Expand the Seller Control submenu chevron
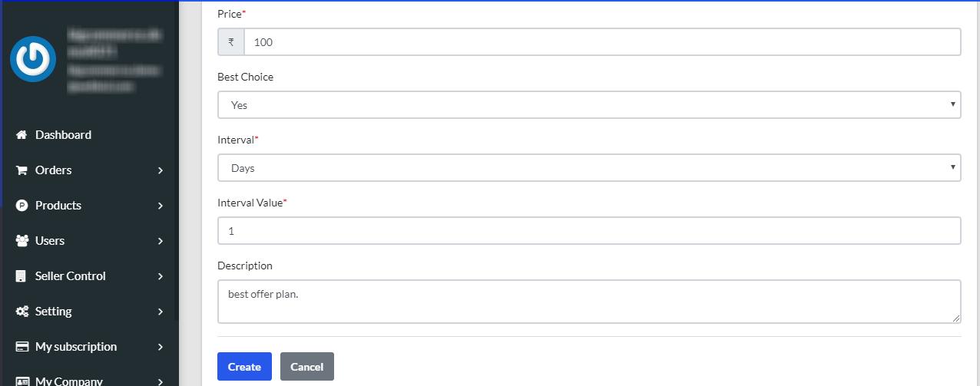This screenshot has height=386, width=980. pos(161,276)
